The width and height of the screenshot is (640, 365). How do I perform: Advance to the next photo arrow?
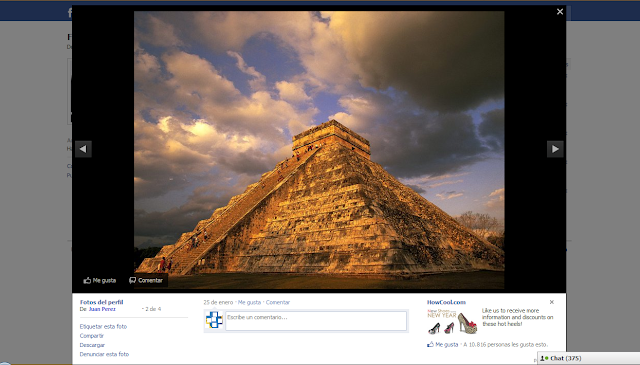tap(555, 149)
